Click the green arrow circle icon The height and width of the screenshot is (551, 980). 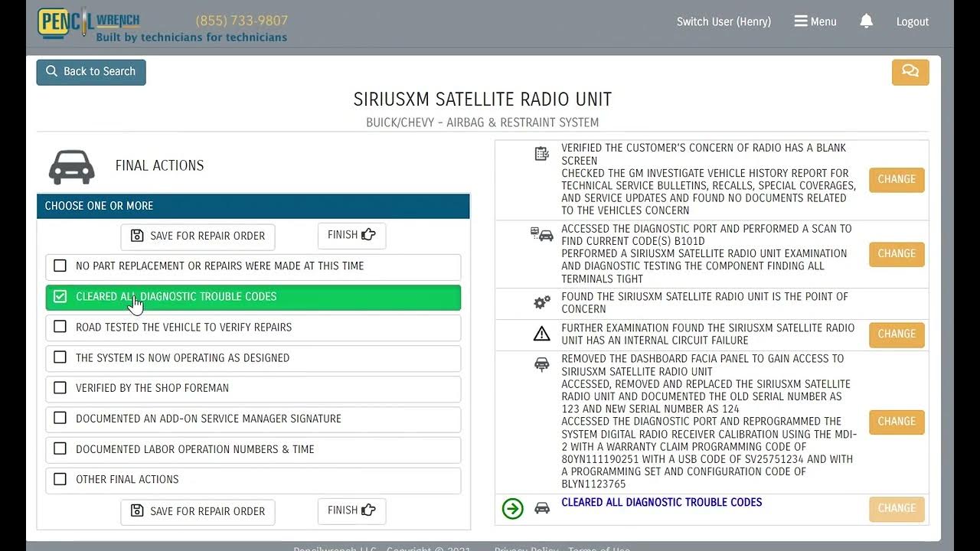(x=513, y=508)
